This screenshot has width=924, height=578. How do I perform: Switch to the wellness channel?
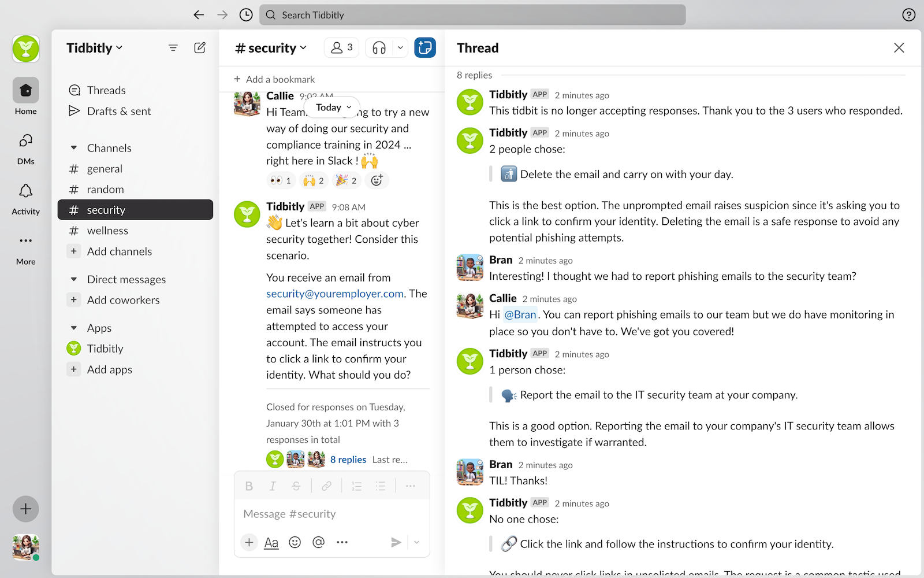coord(135,231)
